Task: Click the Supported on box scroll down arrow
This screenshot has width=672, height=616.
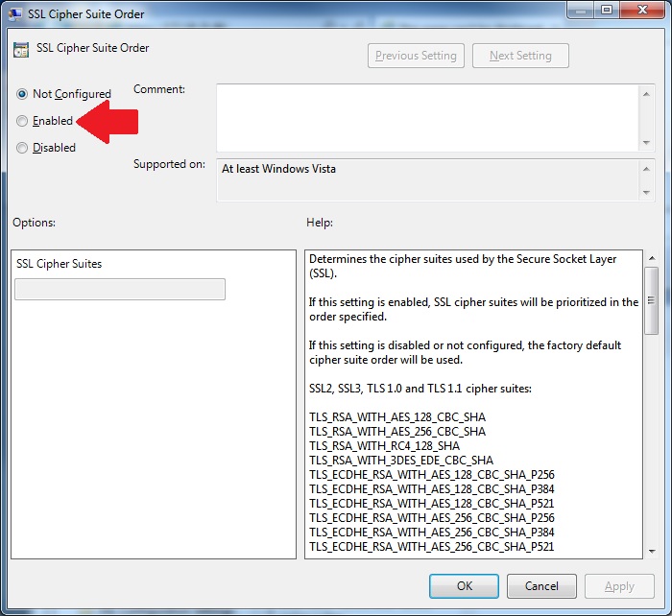Action: (x=647, y=192)
